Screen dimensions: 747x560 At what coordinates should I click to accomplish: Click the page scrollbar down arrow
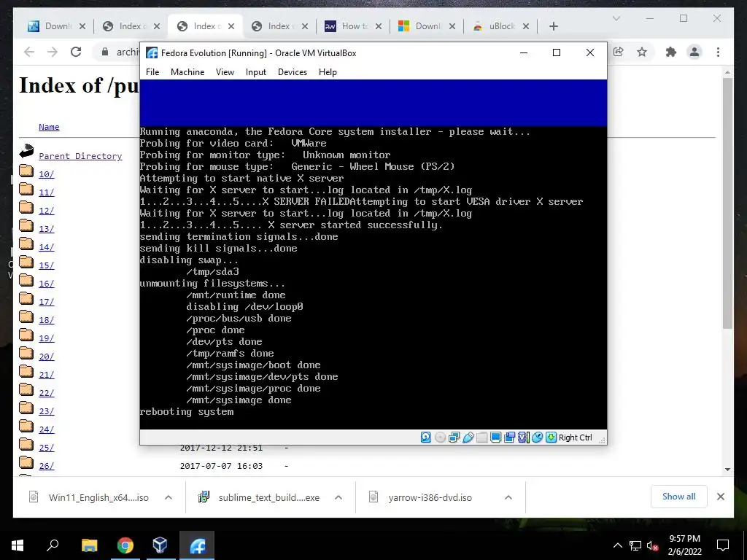pos(727,470)
